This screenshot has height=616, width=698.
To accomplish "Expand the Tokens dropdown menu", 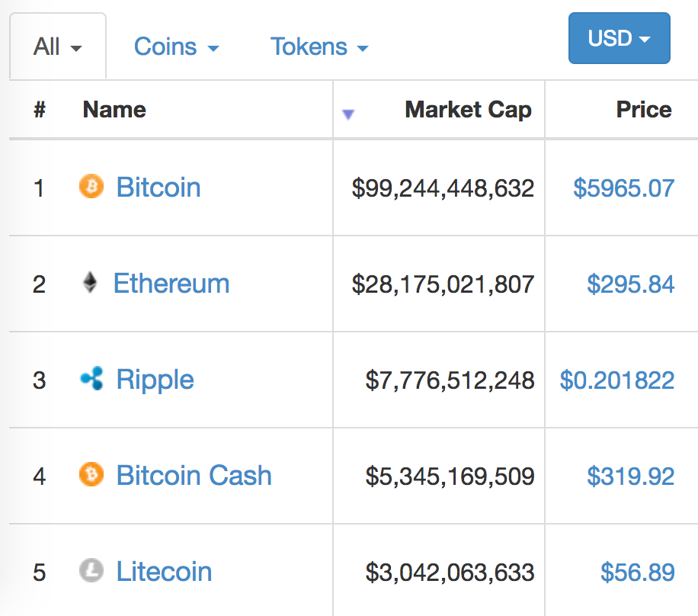I will (319, 47).
